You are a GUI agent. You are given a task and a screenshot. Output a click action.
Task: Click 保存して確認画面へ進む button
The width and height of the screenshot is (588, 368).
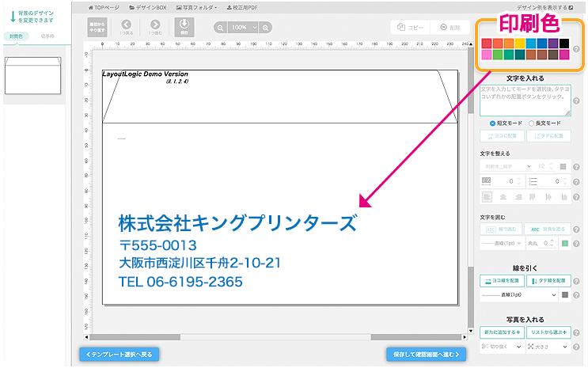pos(426,354)
